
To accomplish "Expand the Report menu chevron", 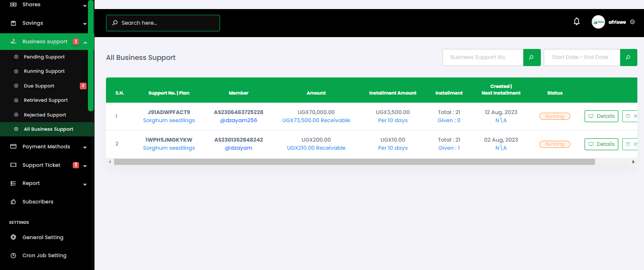I will 85,184.
